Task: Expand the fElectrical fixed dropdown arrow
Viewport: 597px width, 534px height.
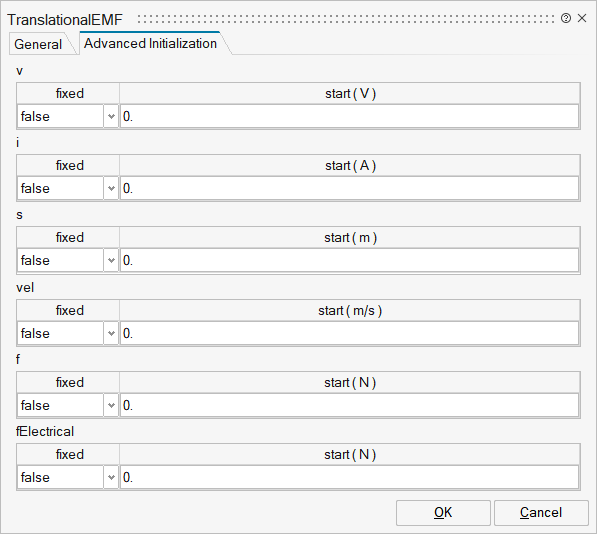Action: click(111, 477)
